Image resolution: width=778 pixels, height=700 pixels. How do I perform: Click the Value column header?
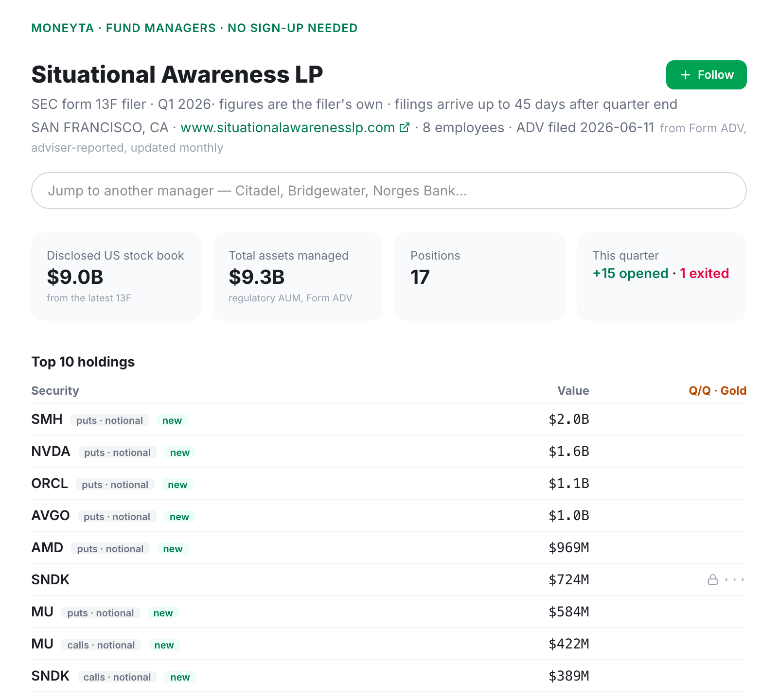573,391
